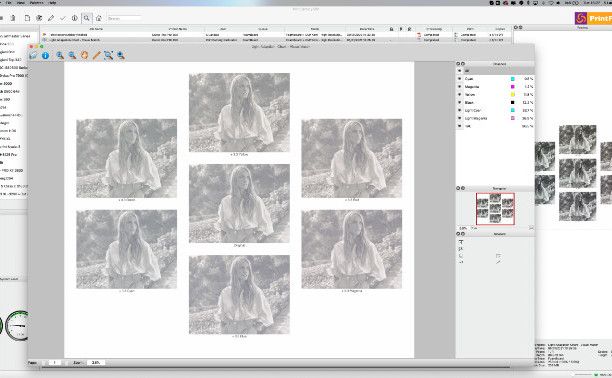The width and height of the screenshot is (612, 378).
Task: Collapse the Channels panel header button
Action: [458, 64]
